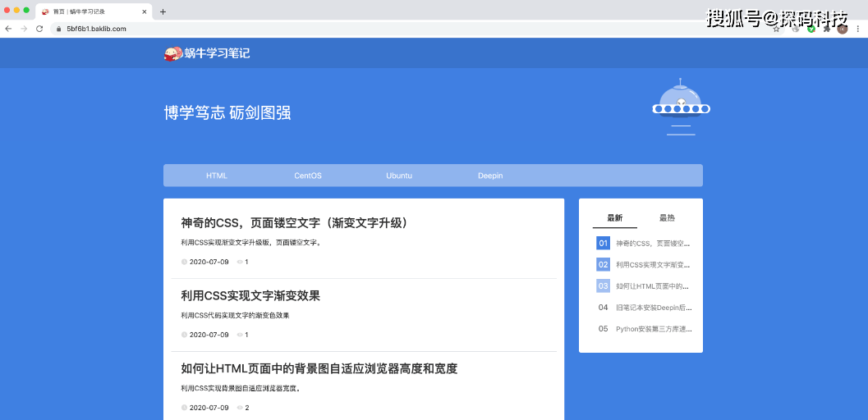
Task: Click the UFO spaceship illustration
Action: click(680, 107)
